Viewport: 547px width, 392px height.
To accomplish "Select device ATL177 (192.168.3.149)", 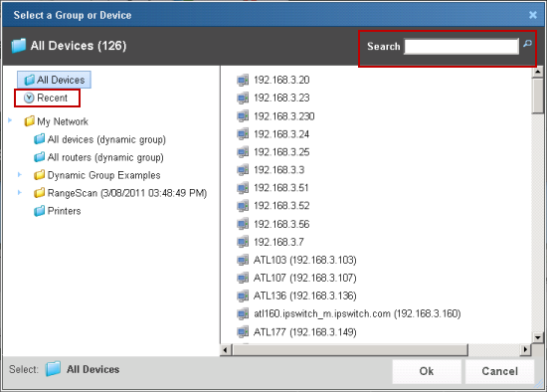I will click(305, 332).
